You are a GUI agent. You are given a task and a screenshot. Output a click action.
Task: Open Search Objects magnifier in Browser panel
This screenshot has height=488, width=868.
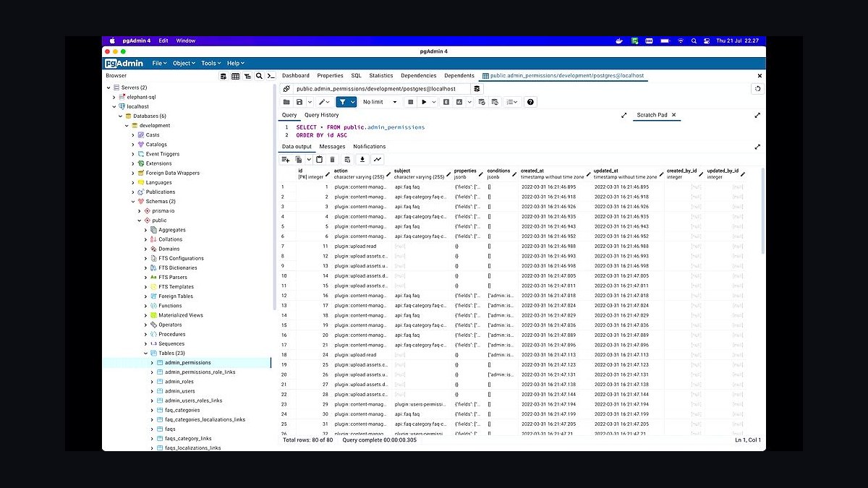[x=259, y=76]
